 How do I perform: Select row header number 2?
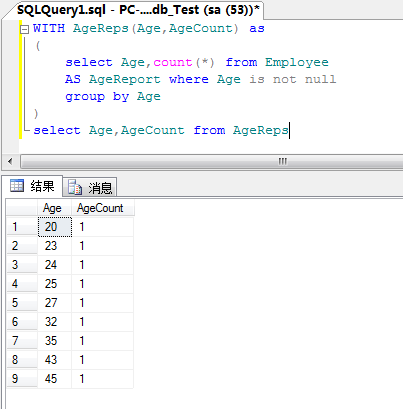(22, 246)
